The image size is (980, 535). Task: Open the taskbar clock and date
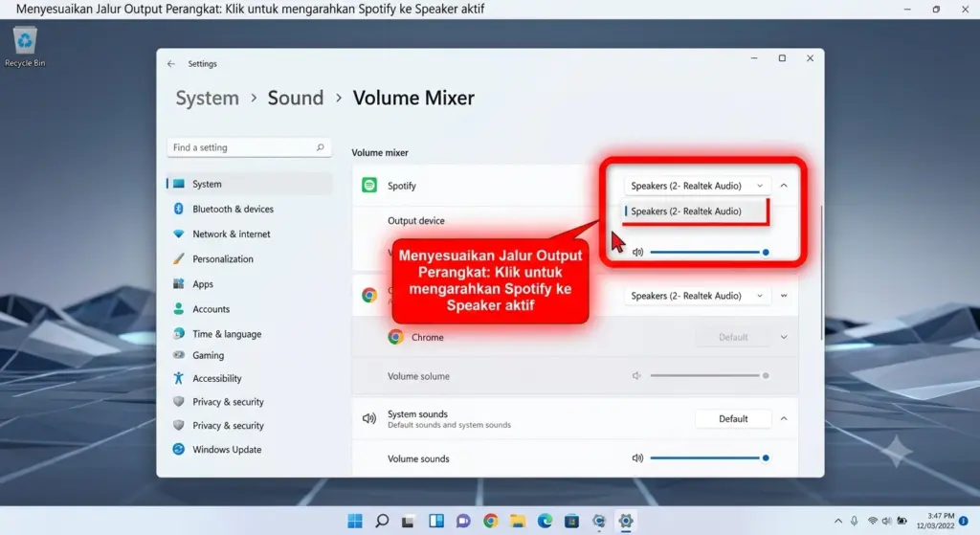click(935, 521)
